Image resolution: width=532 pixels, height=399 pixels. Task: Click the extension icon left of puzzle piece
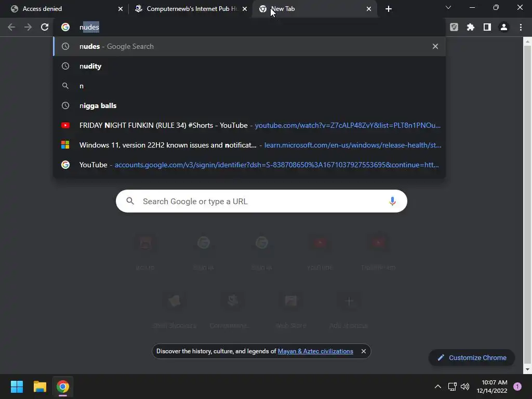pos(454,27)
